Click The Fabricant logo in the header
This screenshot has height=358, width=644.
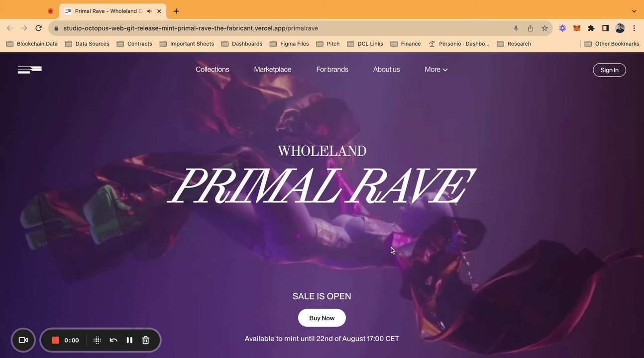tap(30, 70)
